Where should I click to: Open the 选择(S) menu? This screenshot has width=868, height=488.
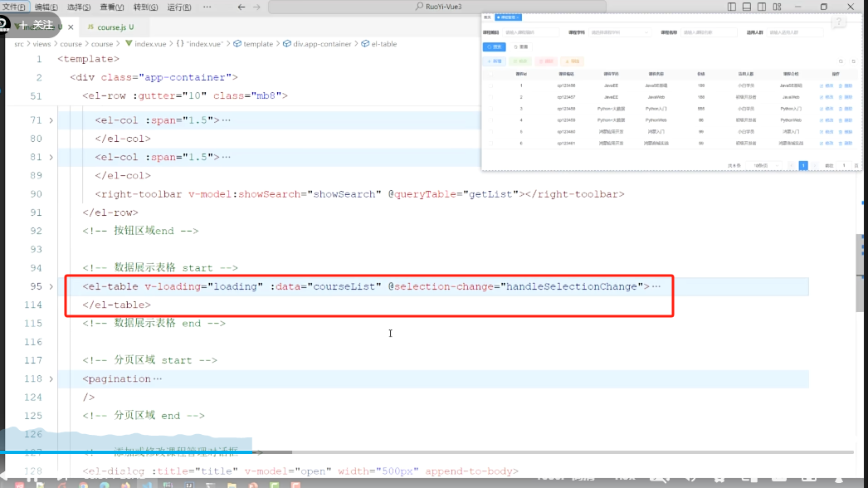point(79,7)
